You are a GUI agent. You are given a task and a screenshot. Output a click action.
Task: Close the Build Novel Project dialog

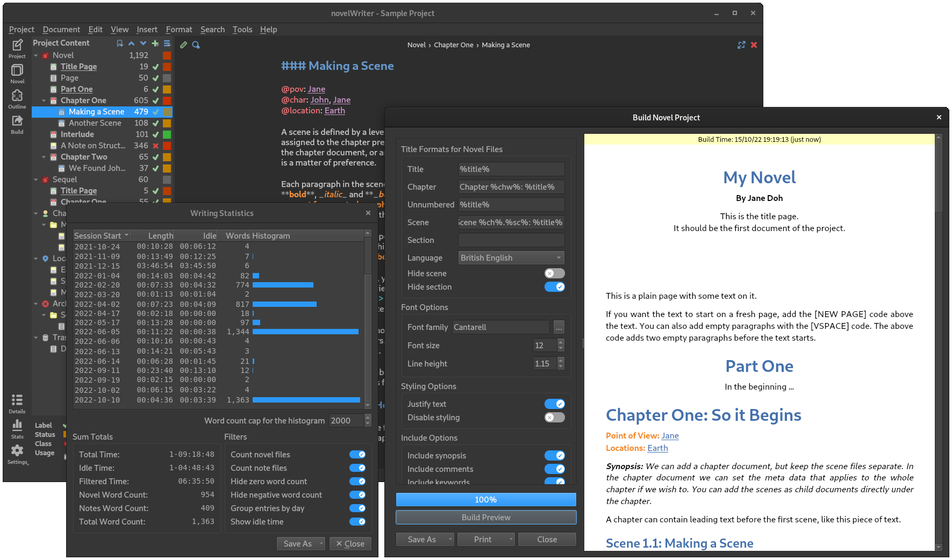click(939, 117)
